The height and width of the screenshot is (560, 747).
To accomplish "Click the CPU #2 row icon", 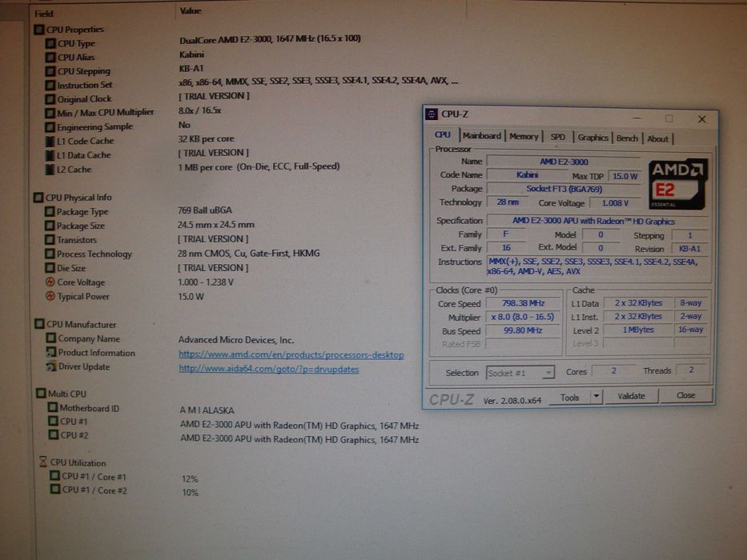I will coord(54,434).
